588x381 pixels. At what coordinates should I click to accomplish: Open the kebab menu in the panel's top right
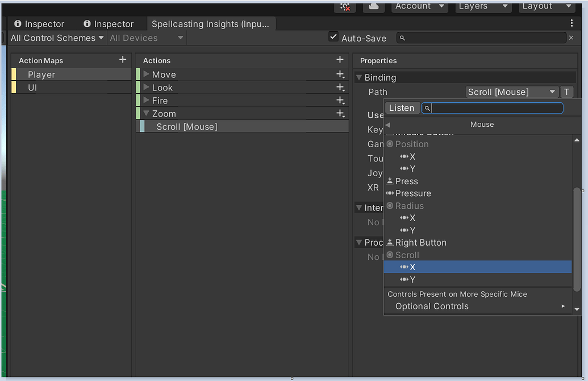click(570, 23)
